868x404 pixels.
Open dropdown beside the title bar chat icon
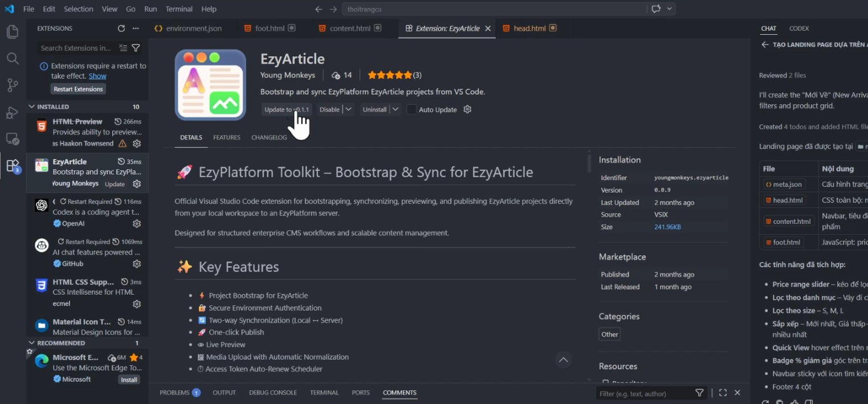click(x=670, y=9)
